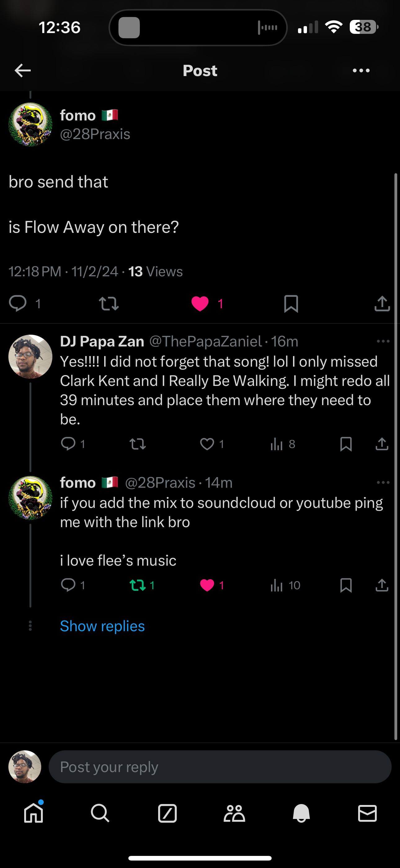Like DJ Papa Zan's reply
Viewport: 400px width, 868px height.
pos(207,444)
